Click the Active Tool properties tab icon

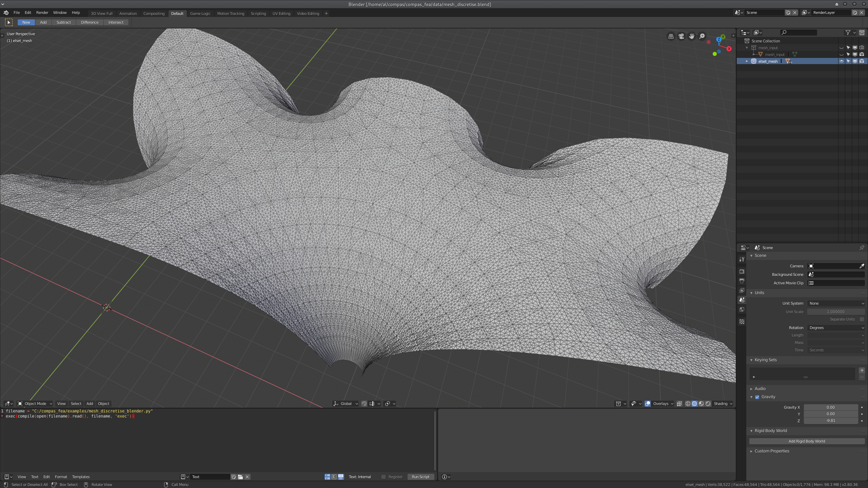pyautogui.click(x=742, y=259)
